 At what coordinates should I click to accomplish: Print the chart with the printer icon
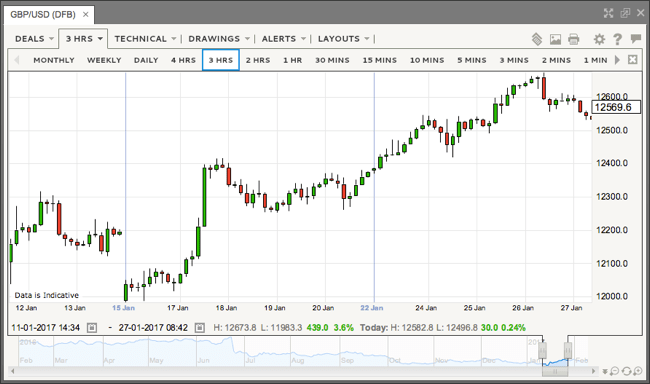(573, 39)
